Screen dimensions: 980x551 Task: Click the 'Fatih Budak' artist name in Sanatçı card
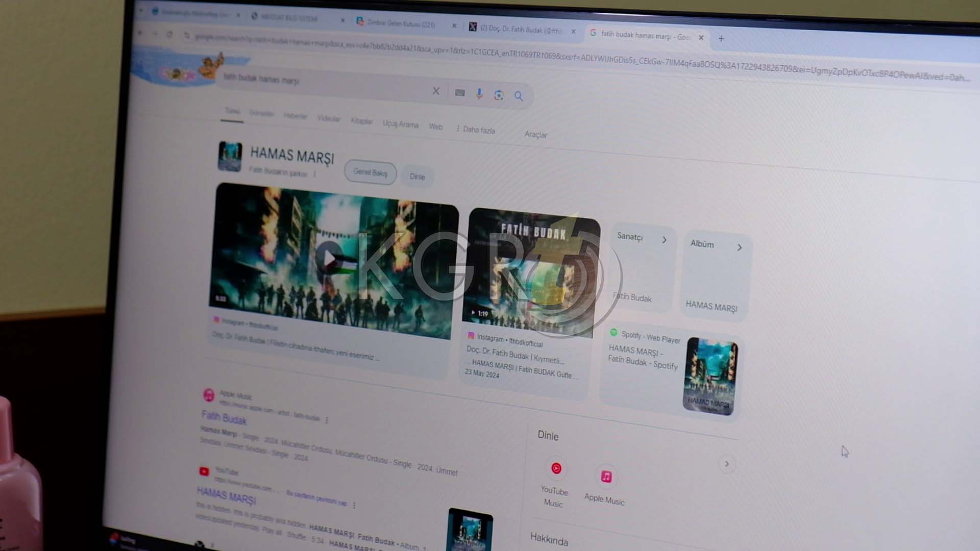click(x=632, y=297)
